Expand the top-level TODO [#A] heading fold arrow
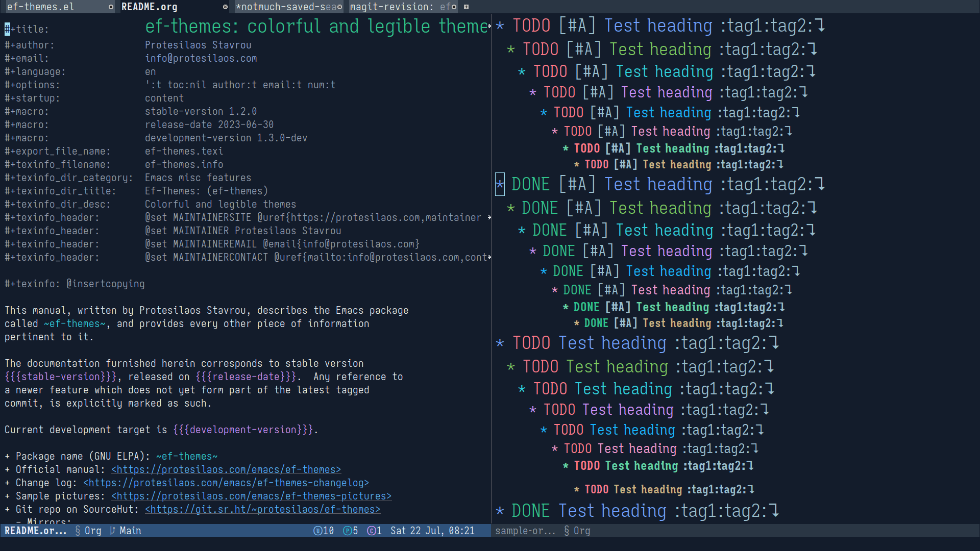Screen dimensions: 980x551 (820, 26)
